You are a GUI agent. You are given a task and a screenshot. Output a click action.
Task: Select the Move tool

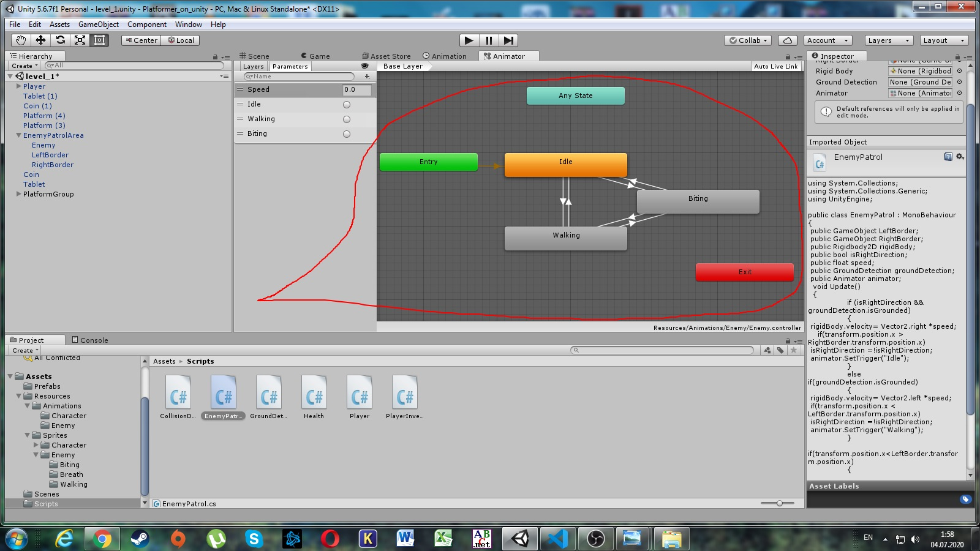(x=40, y=40)
